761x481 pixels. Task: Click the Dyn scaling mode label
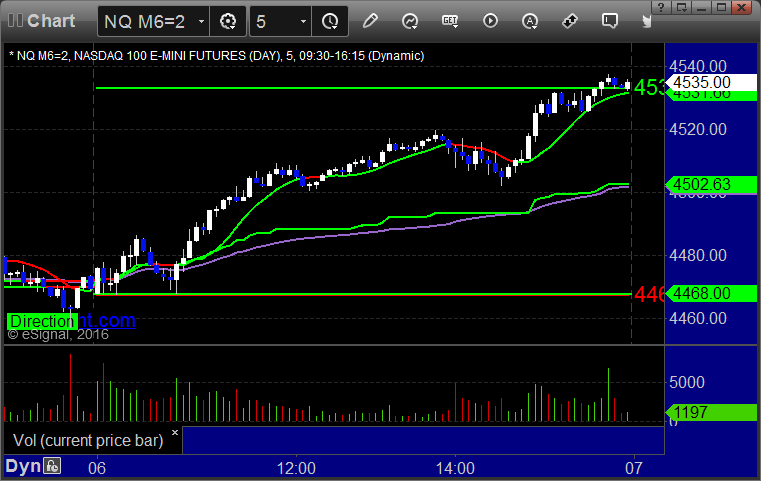click(22, 466)
